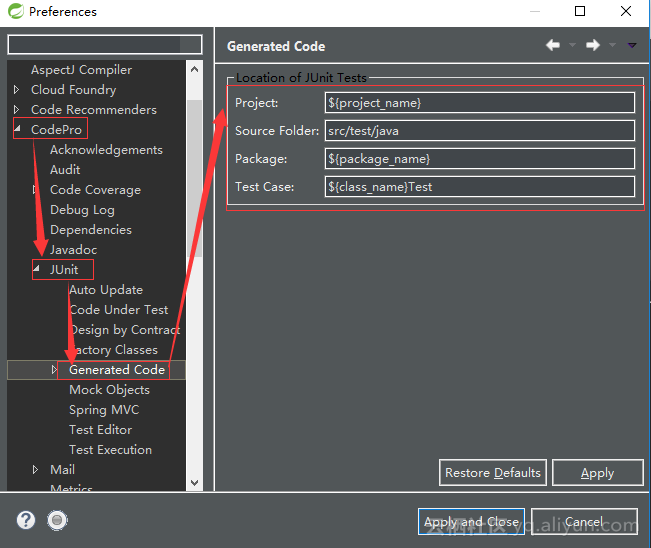Select Spring MVC under JUnit

(104, 409)
